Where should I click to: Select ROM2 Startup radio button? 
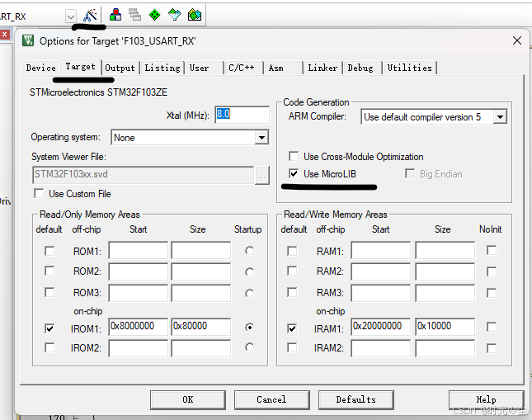pyautogui.click(x=249, y=272)
